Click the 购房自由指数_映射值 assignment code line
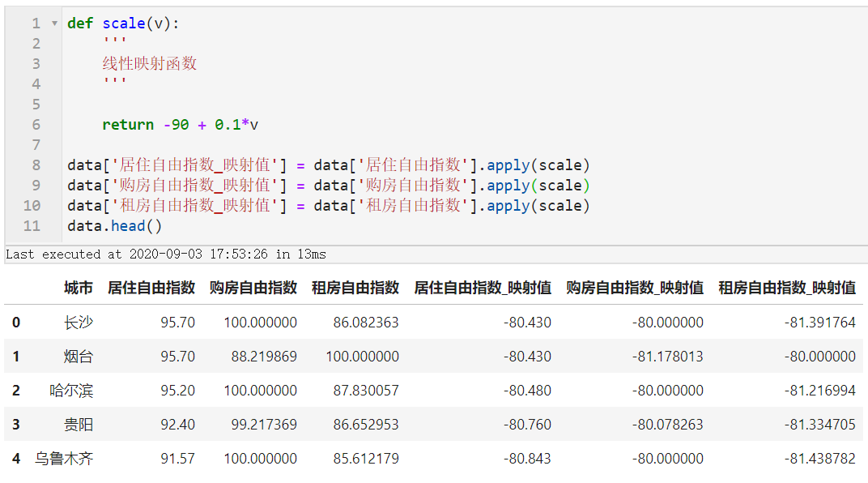Viewport: 868px width, 483px height. click(328, 186)
